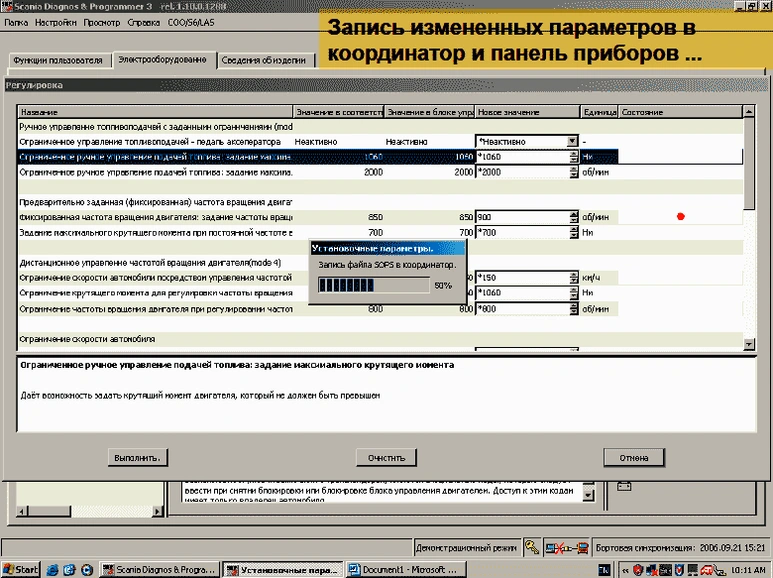Click the key icon in the status bar
This screenshot has width=773, height=578.
click(x=532, y=548)
